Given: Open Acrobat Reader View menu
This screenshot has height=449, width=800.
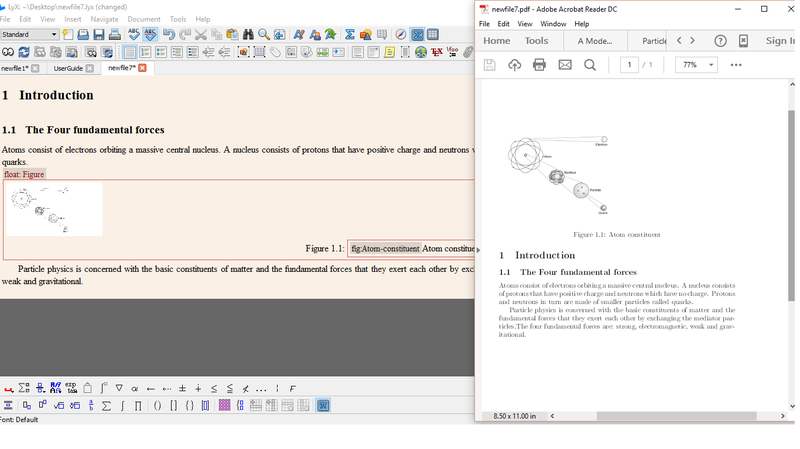Looking at the screenshot, I should click(x=524, y=24).
